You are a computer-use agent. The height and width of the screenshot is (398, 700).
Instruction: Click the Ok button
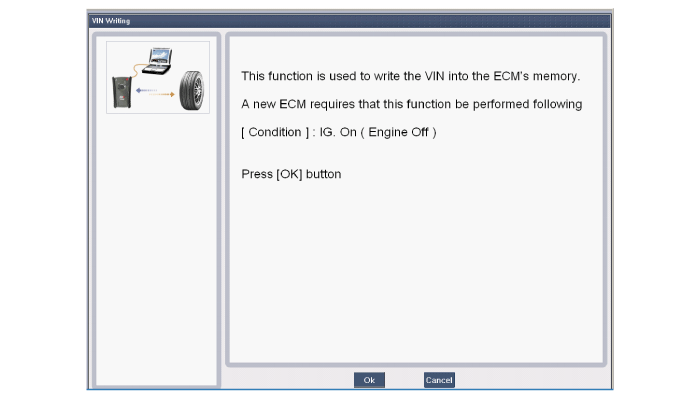coord(369,380)
